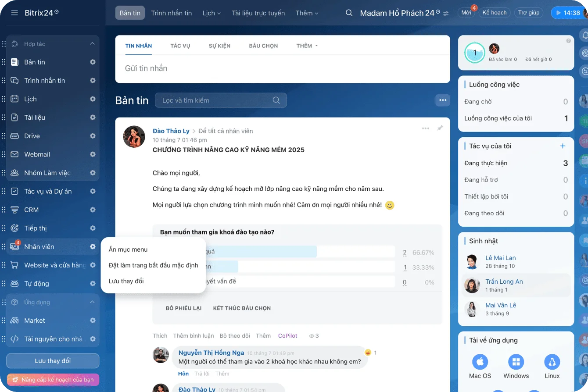Click the Lưu thay đổi sidebar button

[x=53, y=361]
